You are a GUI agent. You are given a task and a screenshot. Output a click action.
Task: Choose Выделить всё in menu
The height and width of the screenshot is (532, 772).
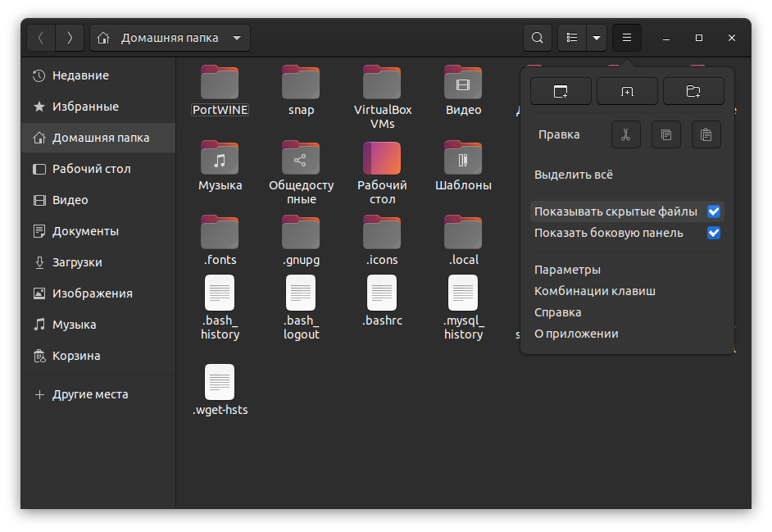click(573, 175)
